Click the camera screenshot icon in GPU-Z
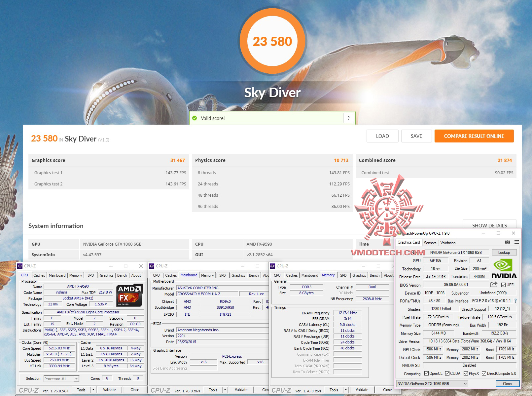 pyautogui.click(x=508, y=242)
